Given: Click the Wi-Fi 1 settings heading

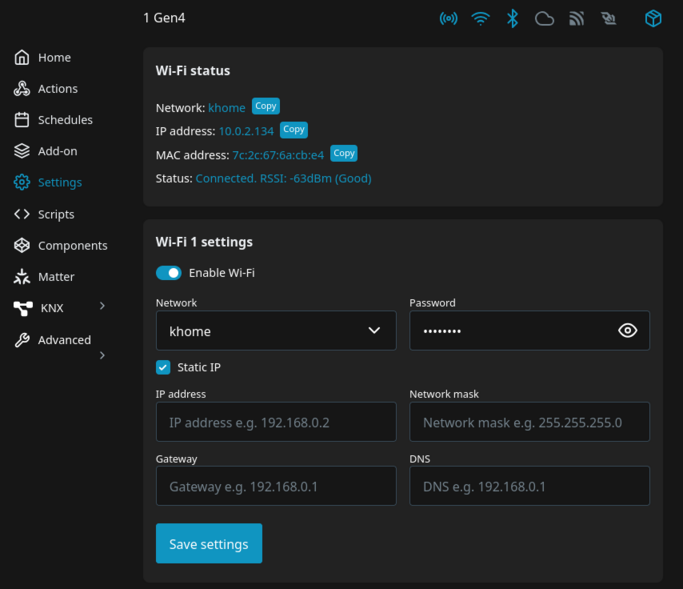Looking at the screenshot, I should pyautogui.click(x=204, y=242).
